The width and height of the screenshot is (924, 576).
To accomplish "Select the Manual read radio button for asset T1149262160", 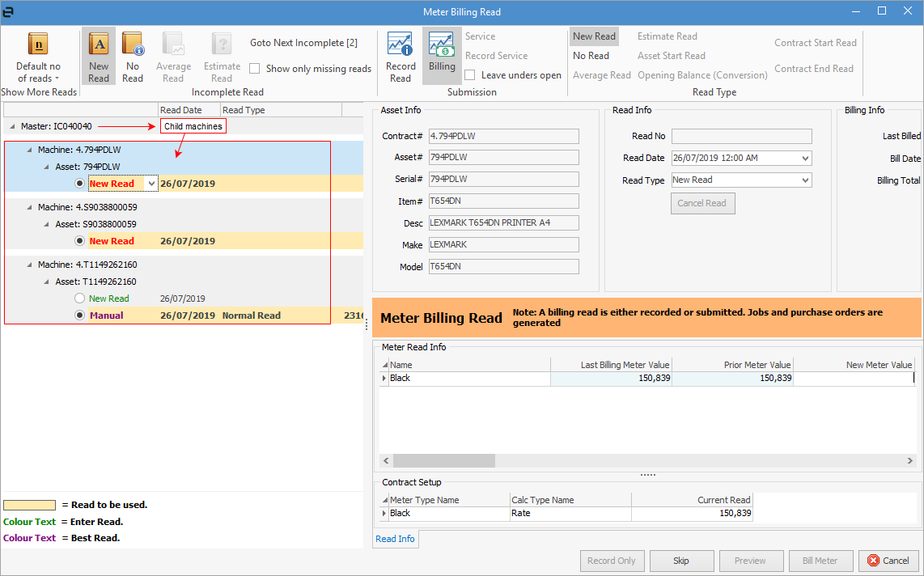I will (78, 315).
